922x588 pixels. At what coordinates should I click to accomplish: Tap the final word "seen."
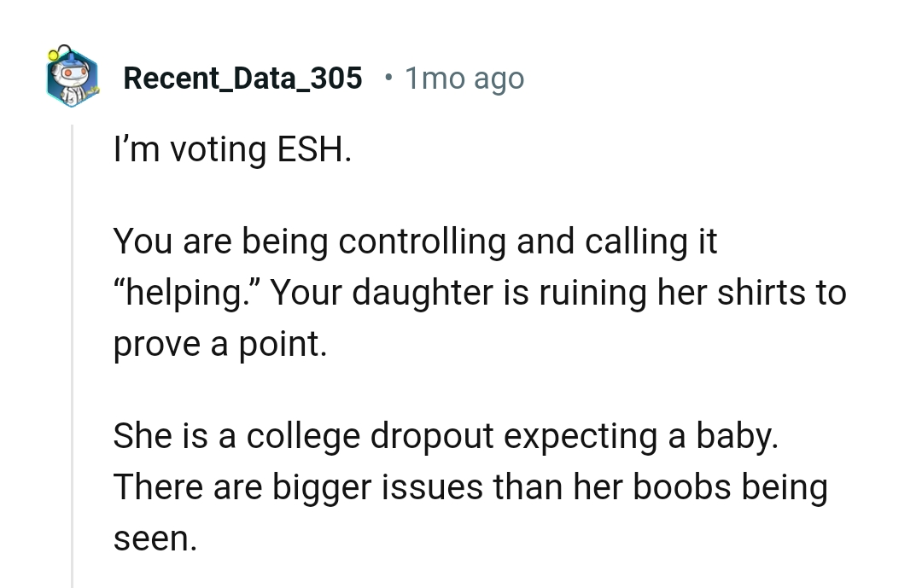coord(155,539)
